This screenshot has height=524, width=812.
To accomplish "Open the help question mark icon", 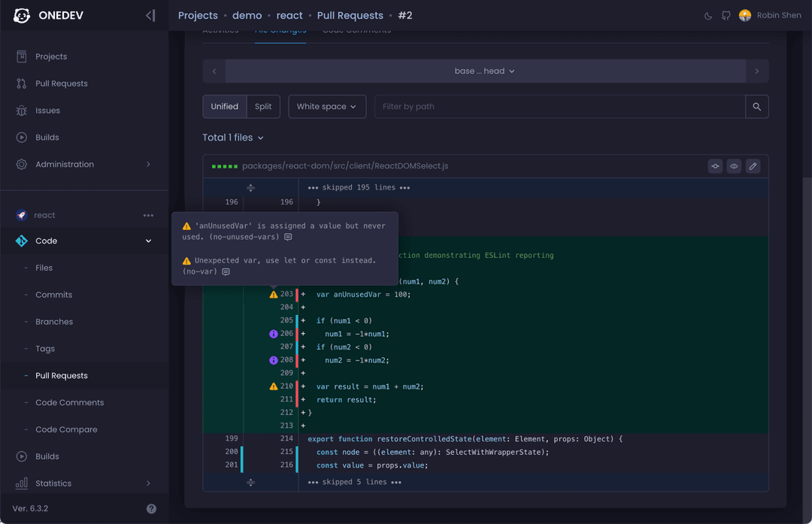I will coord(151,508).
